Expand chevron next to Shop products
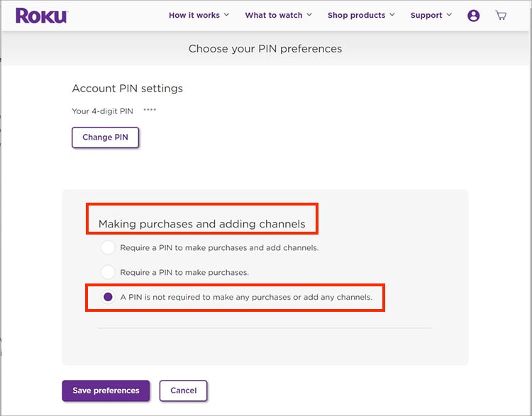Viewport: 532px width, 416px height. [392, 15]
